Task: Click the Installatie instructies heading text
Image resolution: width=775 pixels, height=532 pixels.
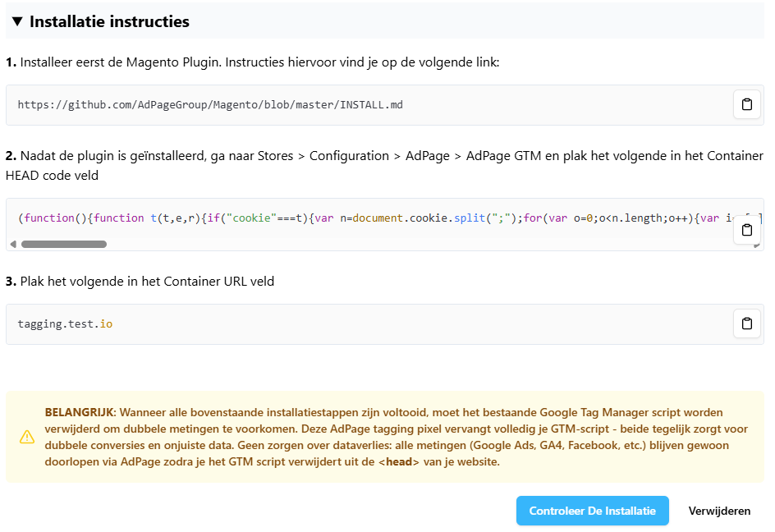Action: click(x=109, y=22)
